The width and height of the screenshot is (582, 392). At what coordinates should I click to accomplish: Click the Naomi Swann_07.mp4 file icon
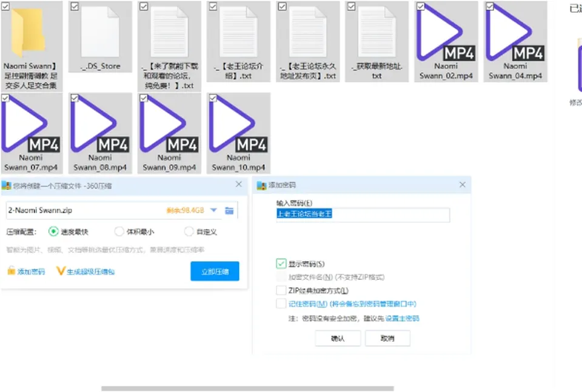click(x=30, y=124)
